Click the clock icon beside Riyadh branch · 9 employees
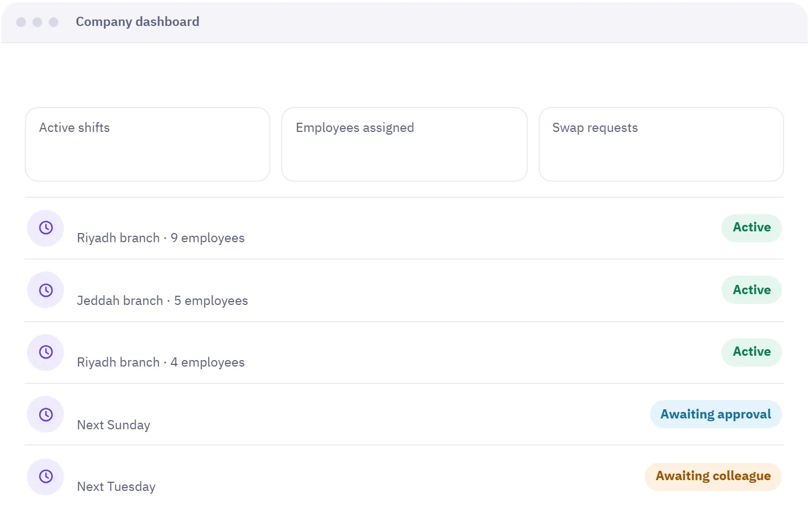This screenshot has height=532, width=809. coord(46,228)
